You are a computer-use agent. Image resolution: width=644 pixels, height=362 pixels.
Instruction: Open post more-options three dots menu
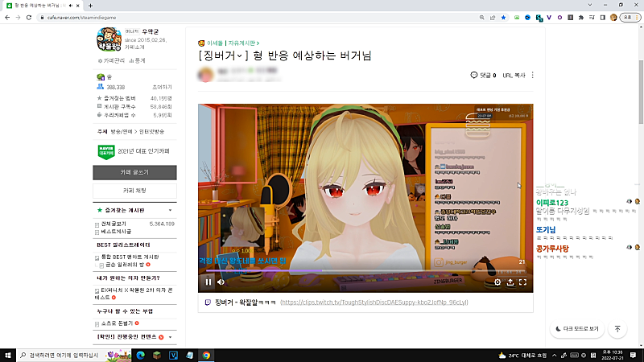point(532,76)
